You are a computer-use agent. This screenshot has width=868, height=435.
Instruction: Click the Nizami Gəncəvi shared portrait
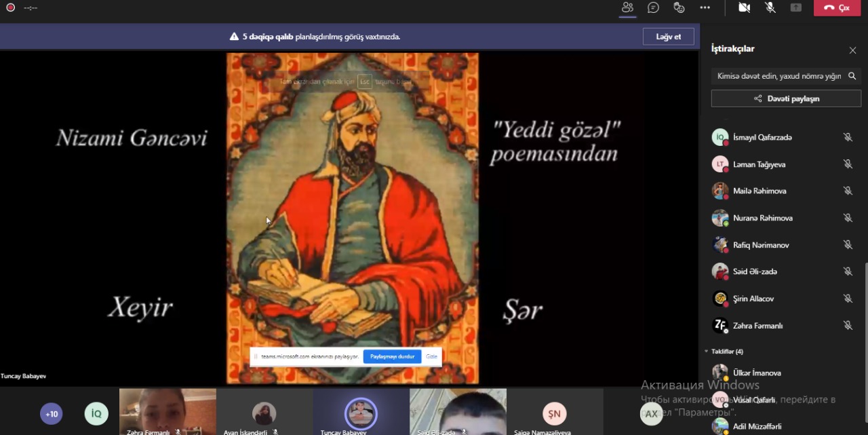pyautogui.click(x=353, y=219)
